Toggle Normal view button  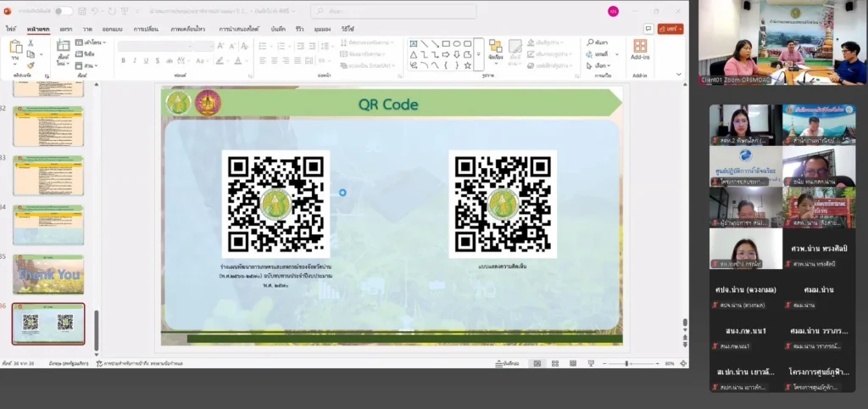coord(537,363)
